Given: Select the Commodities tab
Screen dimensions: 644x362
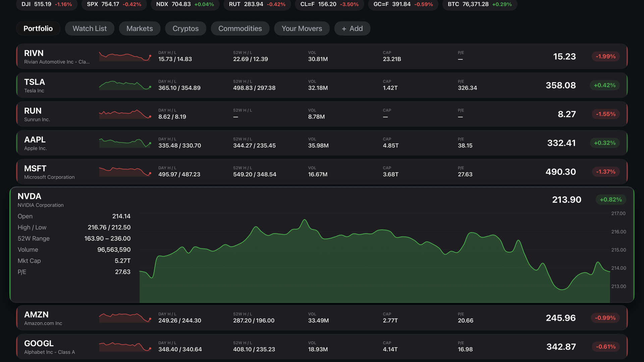Looking at the screenshot, I should click(x=240, y=28).
